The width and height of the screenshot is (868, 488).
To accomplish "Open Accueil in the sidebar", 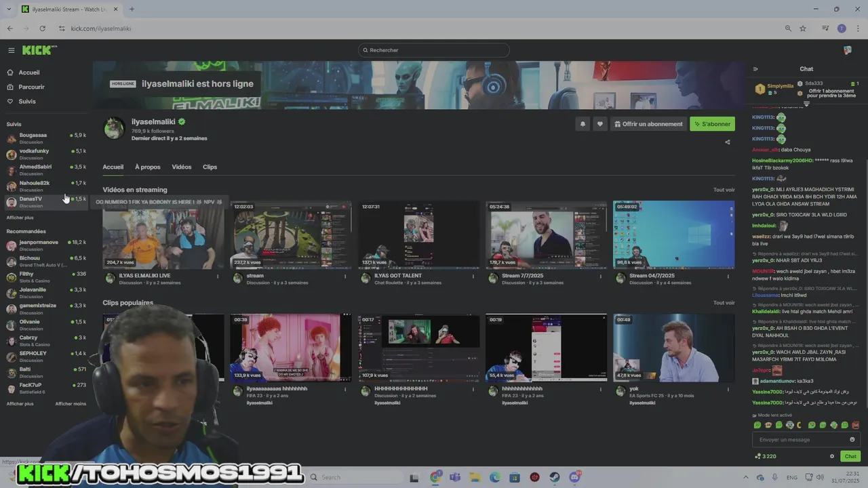I will (28, 73).
